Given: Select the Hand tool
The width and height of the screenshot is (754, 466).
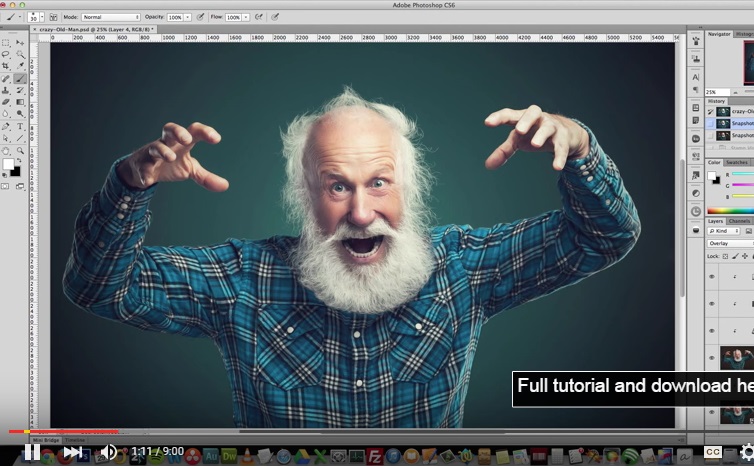Looking at the screenshot, I should click(x=6, y=151).
